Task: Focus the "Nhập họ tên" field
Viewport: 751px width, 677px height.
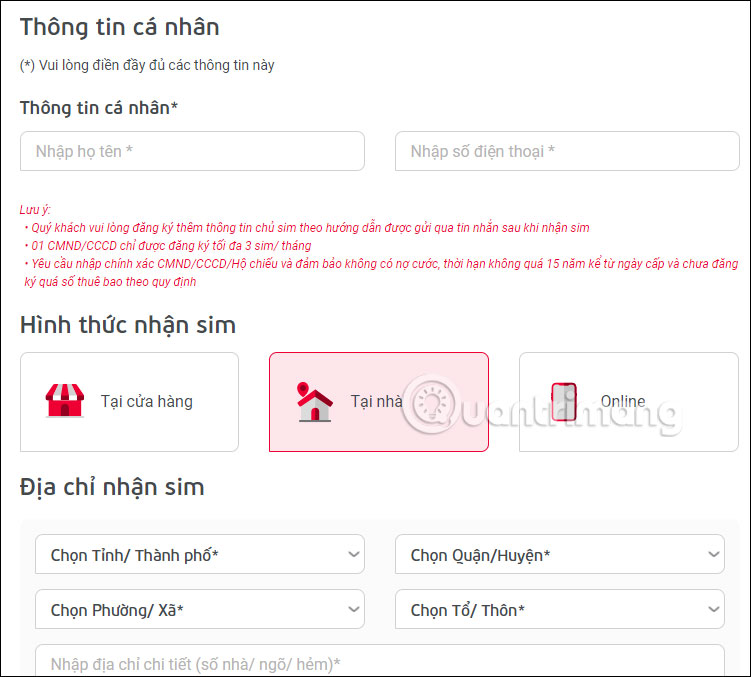Action: pyautogui.click(x=192, y=151)
